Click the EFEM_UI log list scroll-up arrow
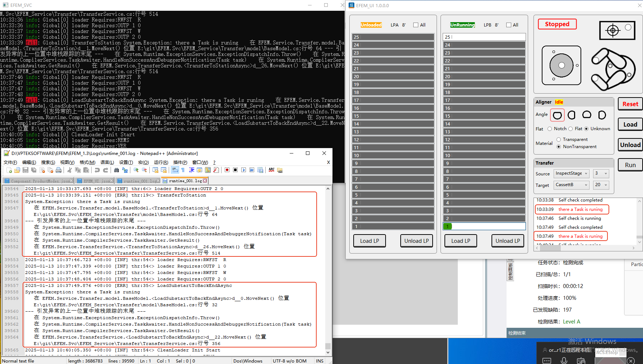 [639, 202]
